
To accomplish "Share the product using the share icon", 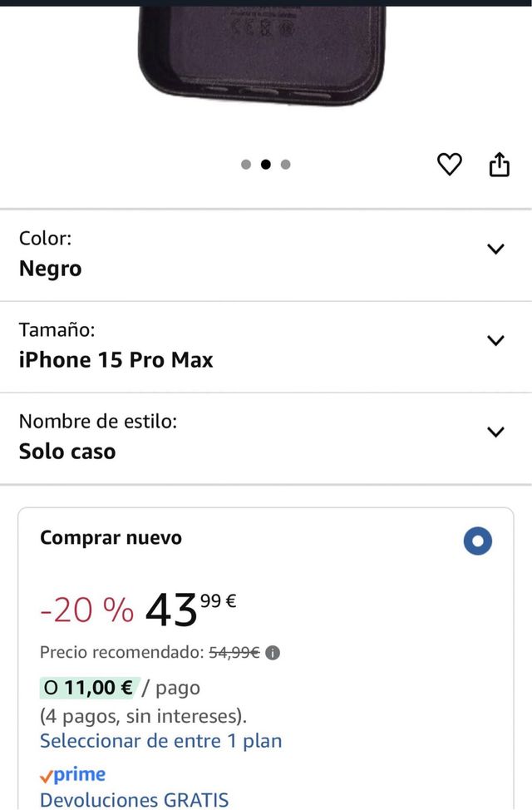I will (500, 165).
